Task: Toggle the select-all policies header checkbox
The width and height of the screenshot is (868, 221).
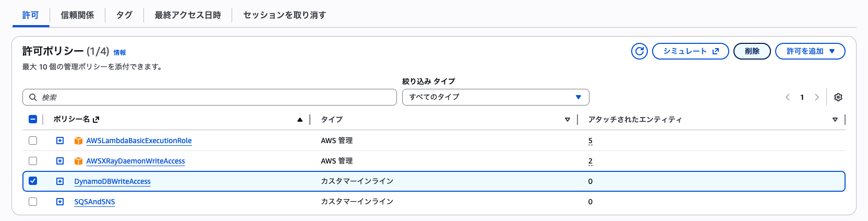Action: coord(33,120)
